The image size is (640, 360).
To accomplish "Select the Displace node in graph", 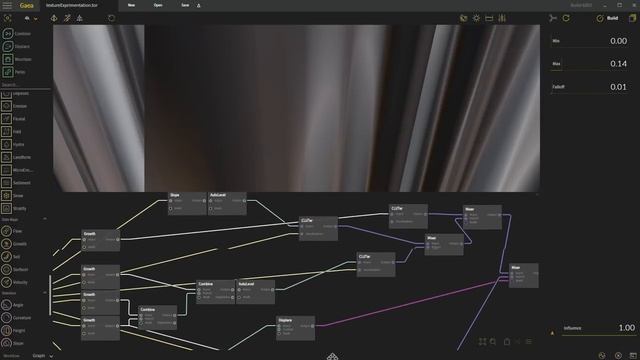I will [x=296, y=328].
